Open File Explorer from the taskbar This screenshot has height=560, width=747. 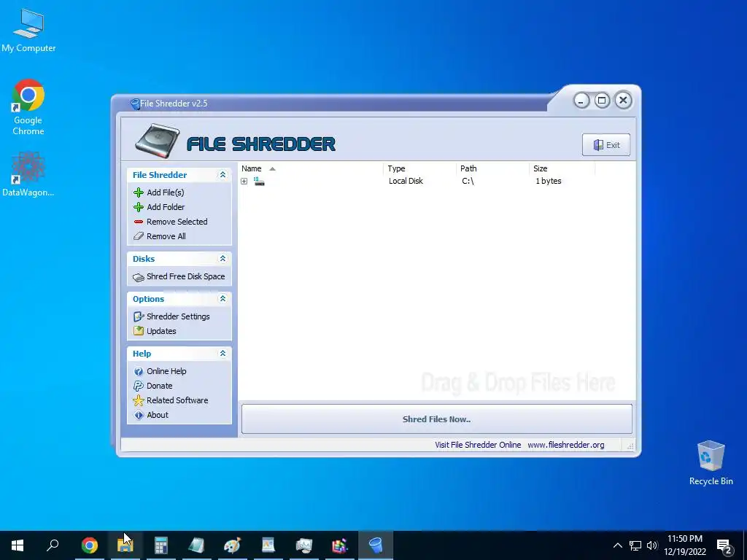click(125, 545)
